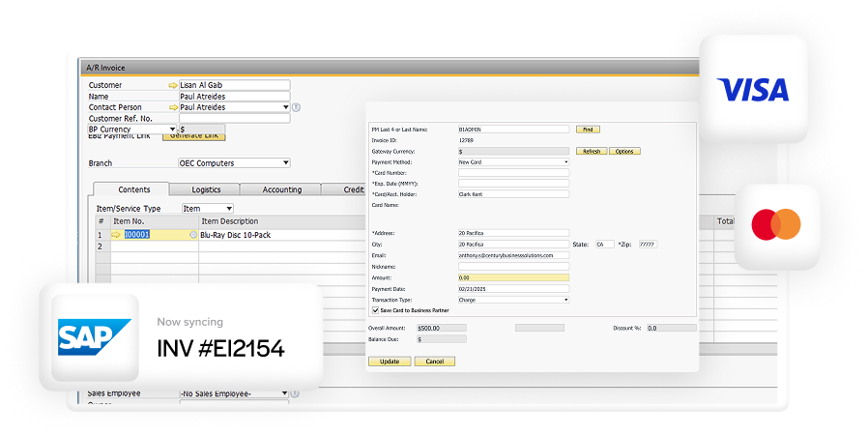Toggle Save Card to Business Partner checkbox
Viewport: 868px width, 435px height.
375,310
